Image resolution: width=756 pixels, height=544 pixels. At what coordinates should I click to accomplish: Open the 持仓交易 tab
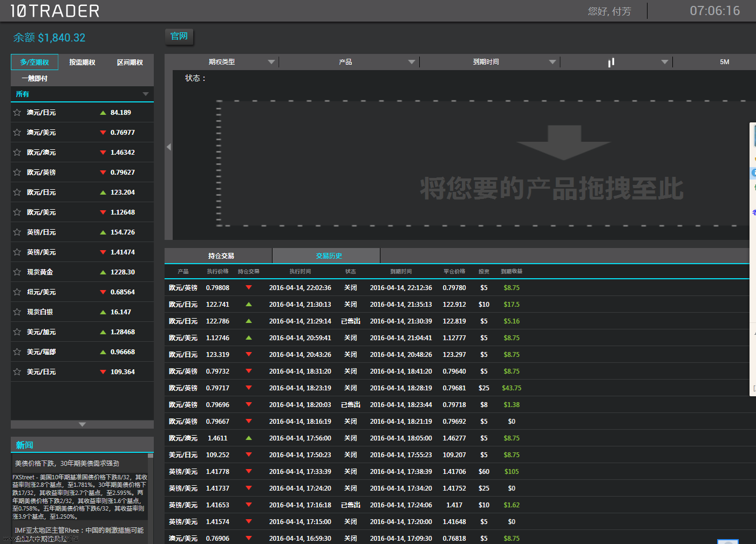[x=219, y=256]
